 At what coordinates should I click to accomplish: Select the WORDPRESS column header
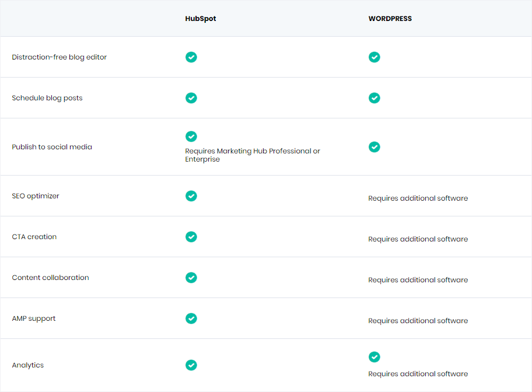pos(390,19)
